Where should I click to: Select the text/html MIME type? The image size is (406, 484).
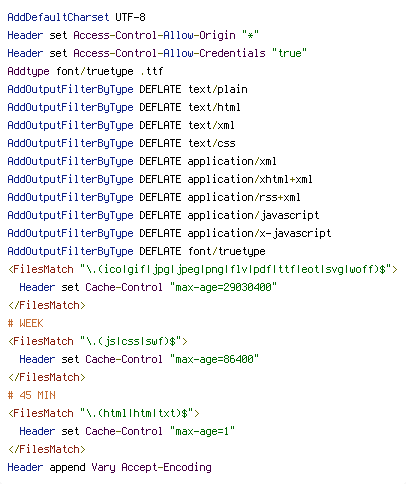tap(214, 107)
